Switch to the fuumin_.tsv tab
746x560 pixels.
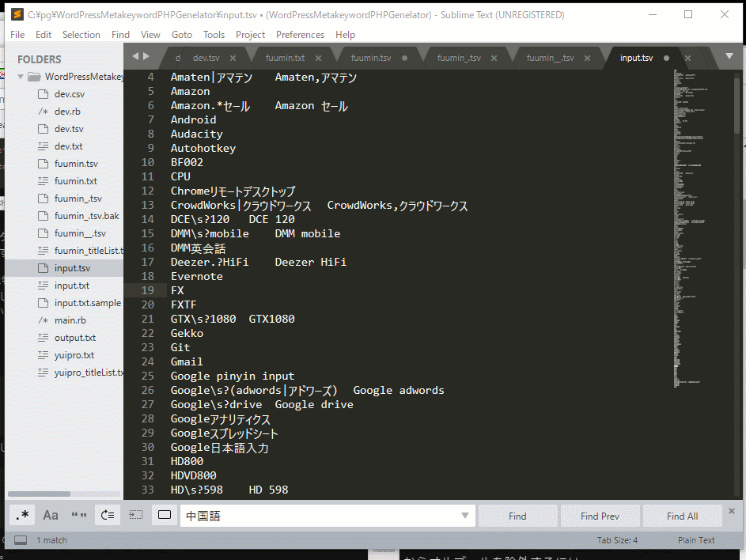[x=459, y=58]
